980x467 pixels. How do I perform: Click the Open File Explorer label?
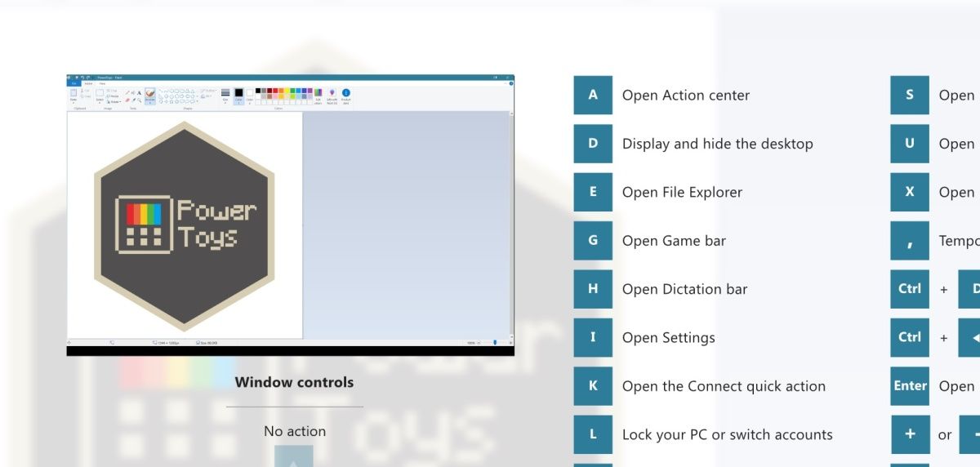tap(682, 193)
